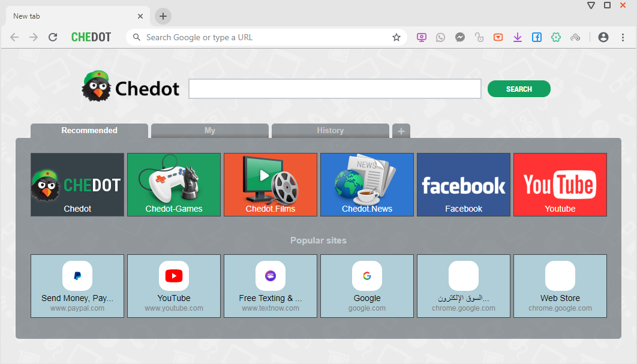Open the Chedot.Films tile
The width and height of the screenshot is (637, 364).
pos(271,185)
